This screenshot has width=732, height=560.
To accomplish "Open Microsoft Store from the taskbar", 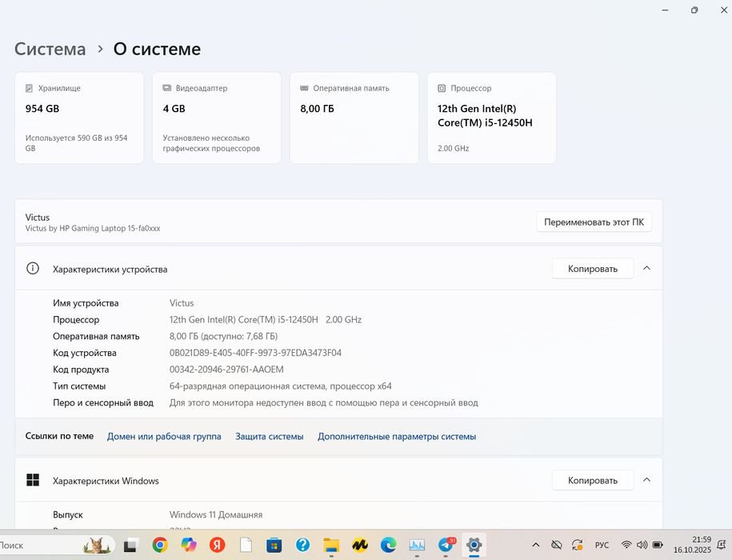I will coord(274,545).
